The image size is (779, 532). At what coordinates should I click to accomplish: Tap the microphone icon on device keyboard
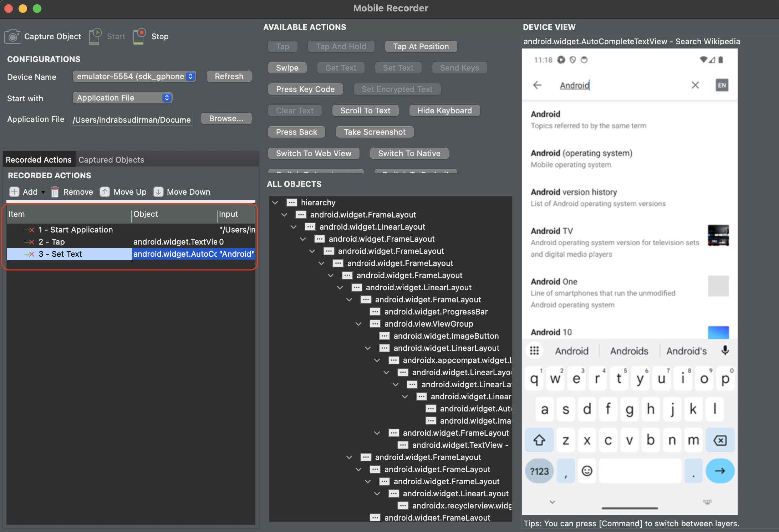pos(725,351)
